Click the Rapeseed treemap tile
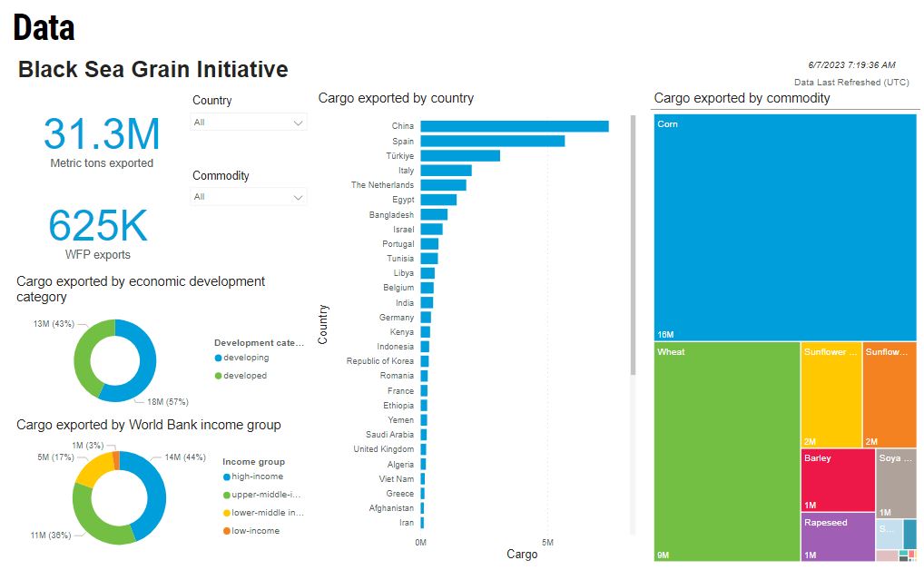Screen dimensions: 924x570 [838, 536]
